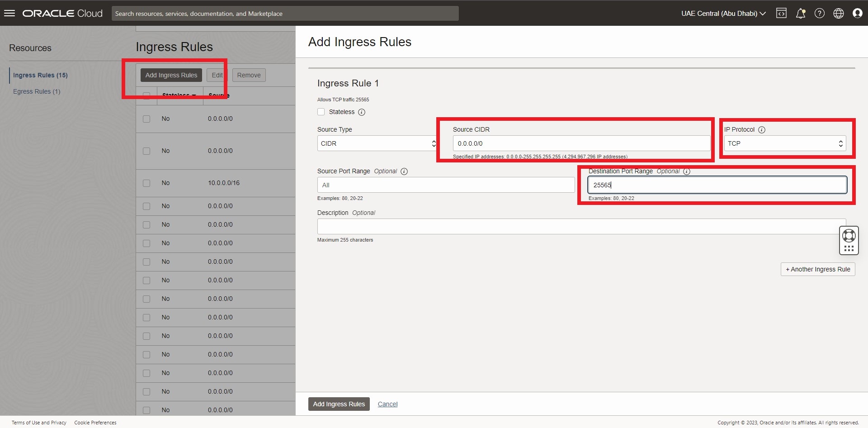Check the row with source 10.0.0.0/16

coord(146,183)
